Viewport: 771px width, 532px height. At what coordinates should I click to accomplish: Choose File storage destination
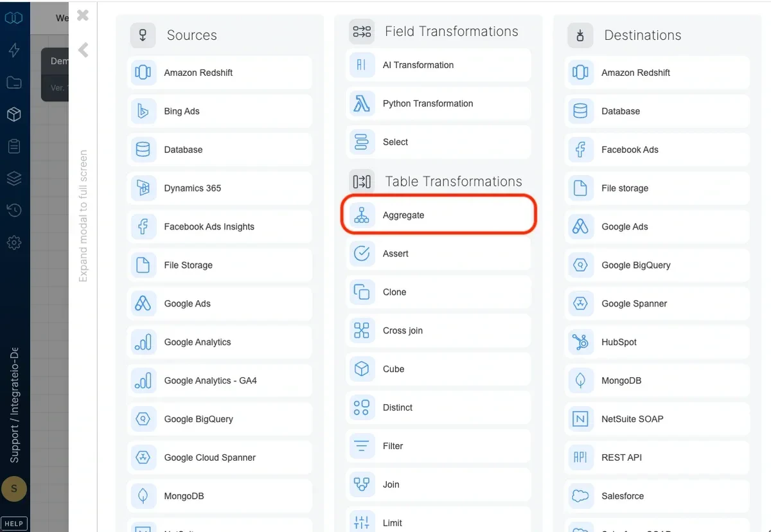(x=657, y=188)
